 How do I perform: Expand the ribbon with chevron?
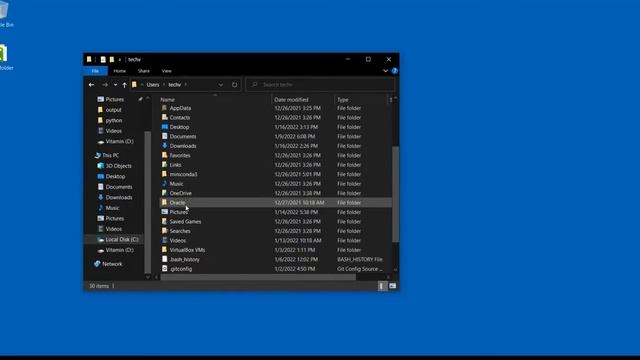(x=385, y=71)
